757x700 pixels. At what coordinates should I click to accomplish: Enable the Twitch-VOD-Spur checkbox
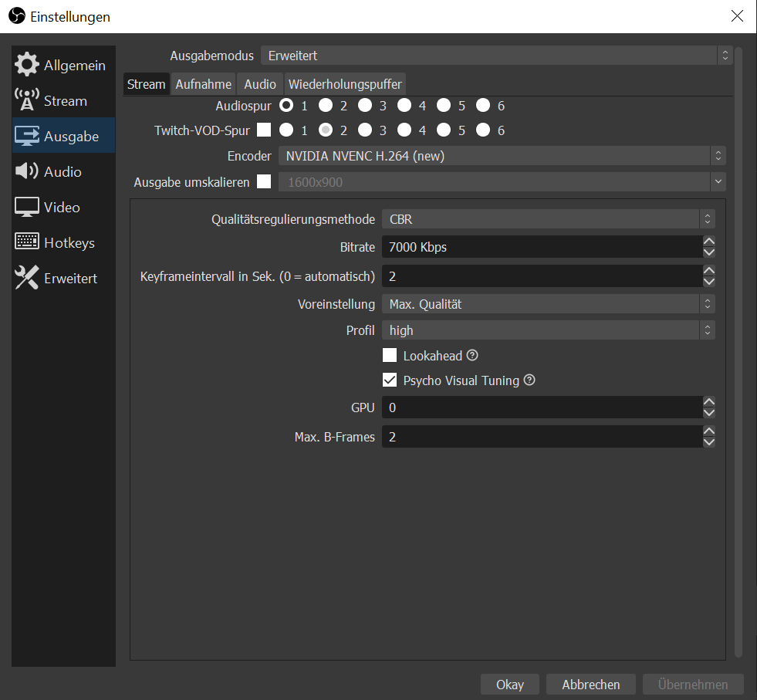coord(264,130)
